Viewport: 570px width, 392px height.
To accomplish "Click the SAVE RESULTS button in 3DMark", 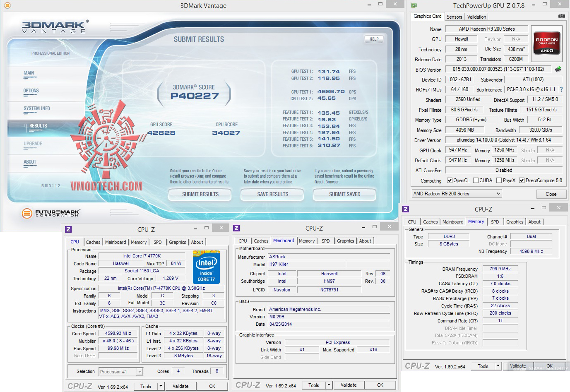I will (x=273, y=194).
